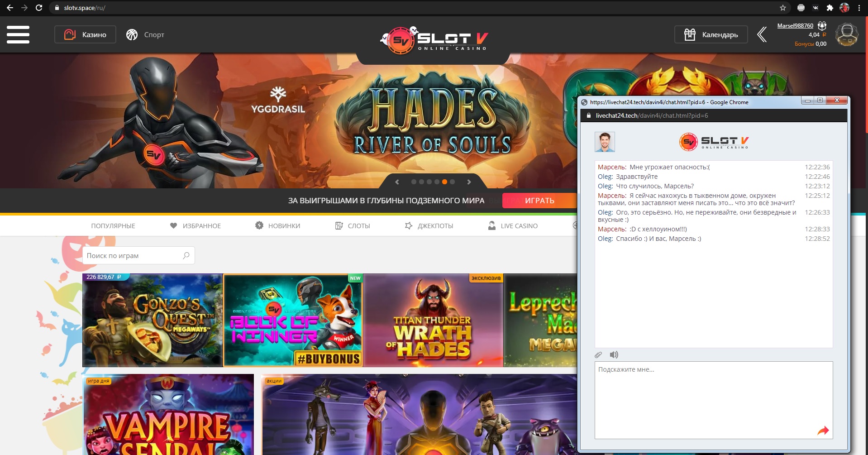Open the акции promotion banner
The height and width of the screenshot is (455, 868).
[420, 415]
